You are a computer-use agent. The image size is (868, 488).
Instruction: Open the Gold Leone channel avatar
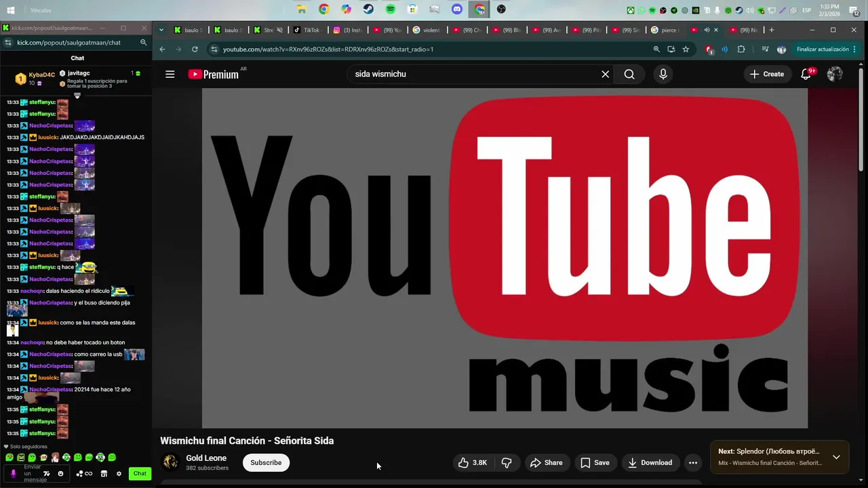(x=170, y=463)
